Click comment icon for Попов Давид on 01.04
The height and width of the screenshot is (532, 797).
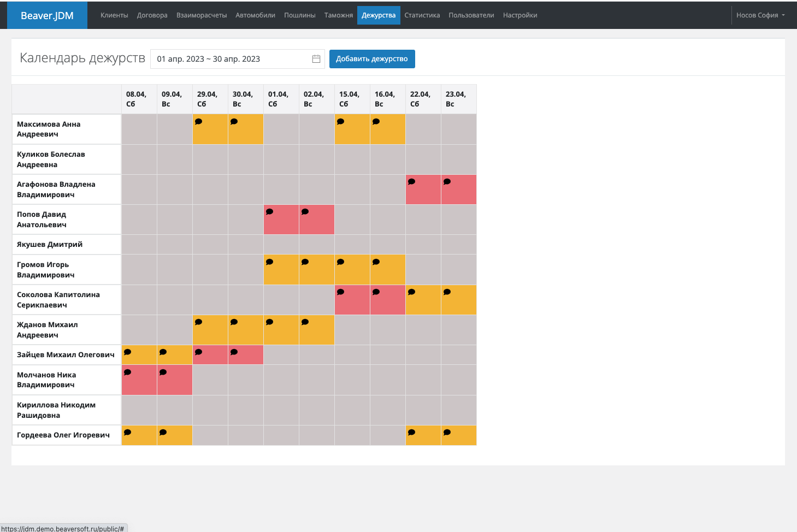click(x=270, y=212)
